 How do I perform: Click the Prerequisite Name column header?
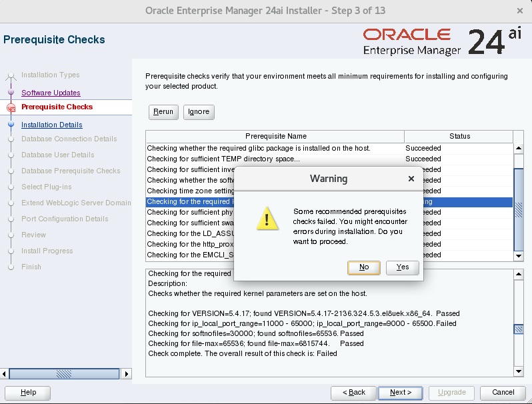click(x=275, y=137)
